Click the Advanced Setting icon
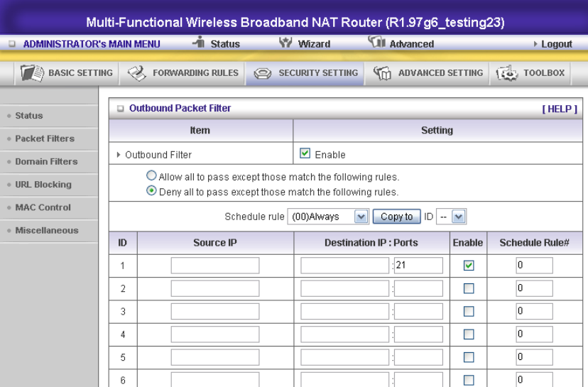 click(383, 73)
